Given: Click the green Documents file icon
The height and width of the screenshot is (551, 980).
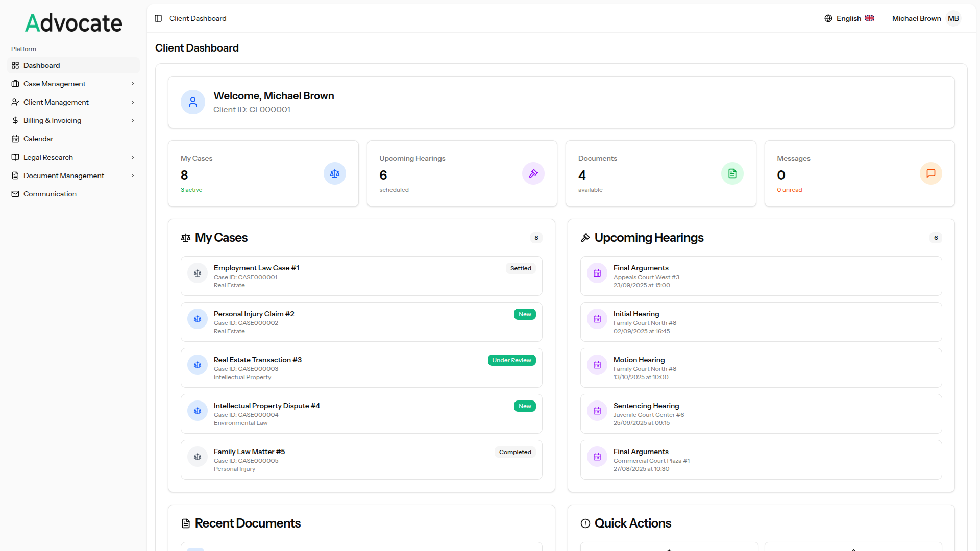Looking at the screenshot, I should (x=732, y=173).
